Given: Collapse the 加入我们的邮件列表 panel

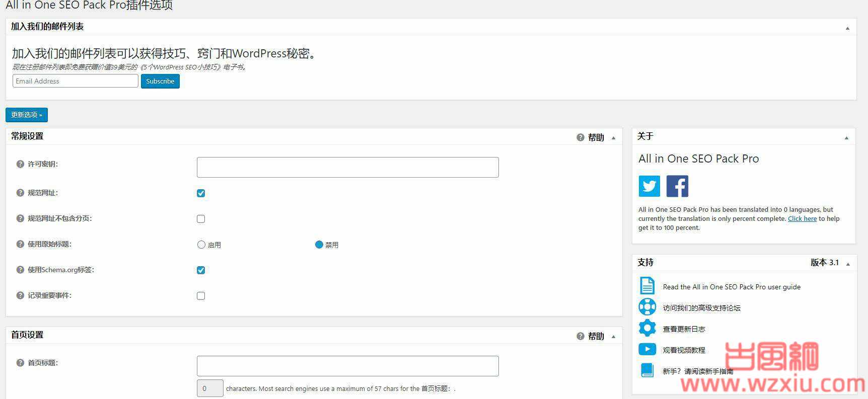Looking at the screenshot, I should click(x=847, y=28).
